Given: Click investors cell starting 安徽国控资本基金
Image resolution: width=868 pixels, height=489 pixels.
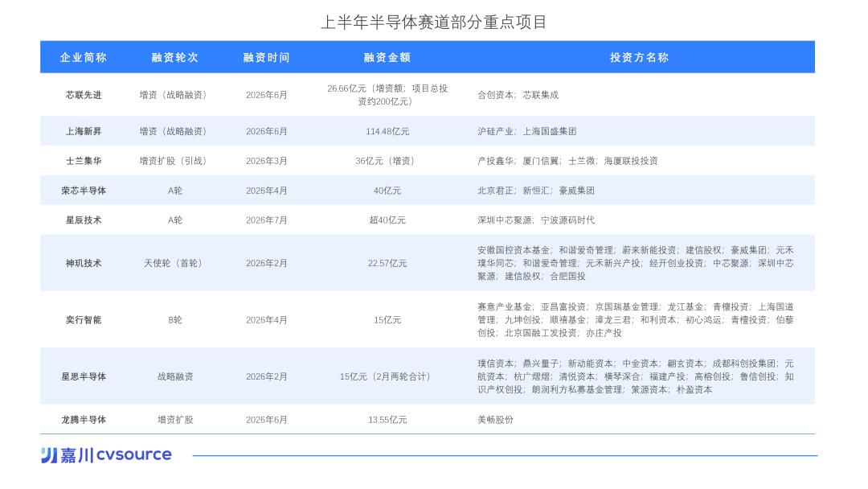Looking at the screenshot, I should coord(636,263).
